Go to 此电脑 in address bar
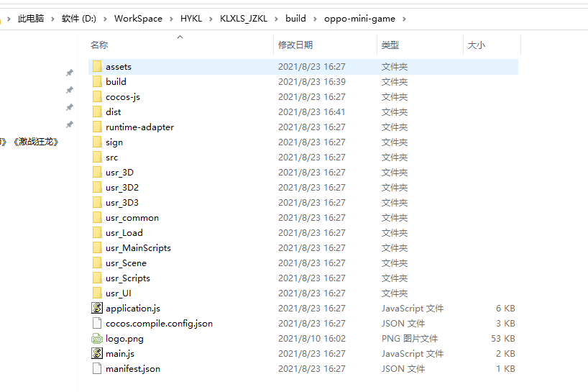This screenshot has width=588, height=392. [31, 19]
